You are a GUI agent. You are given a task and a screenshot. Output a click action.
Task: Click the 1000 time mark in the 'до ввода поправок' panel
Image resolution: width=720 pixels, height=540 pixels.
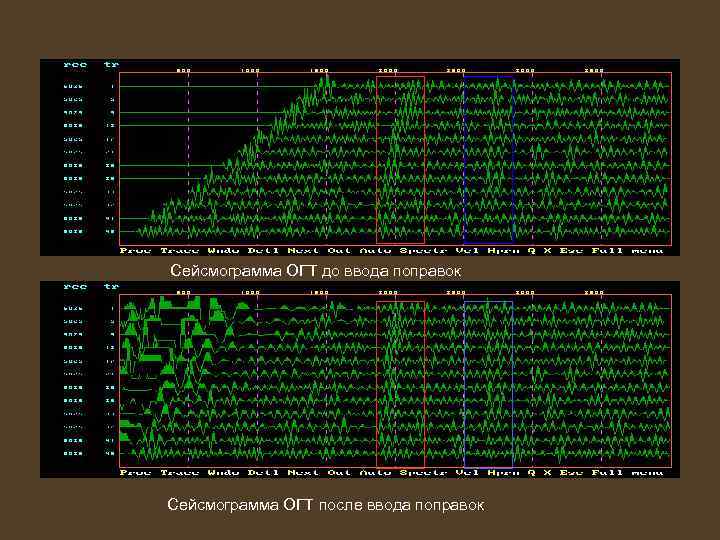tap(250, 70)
